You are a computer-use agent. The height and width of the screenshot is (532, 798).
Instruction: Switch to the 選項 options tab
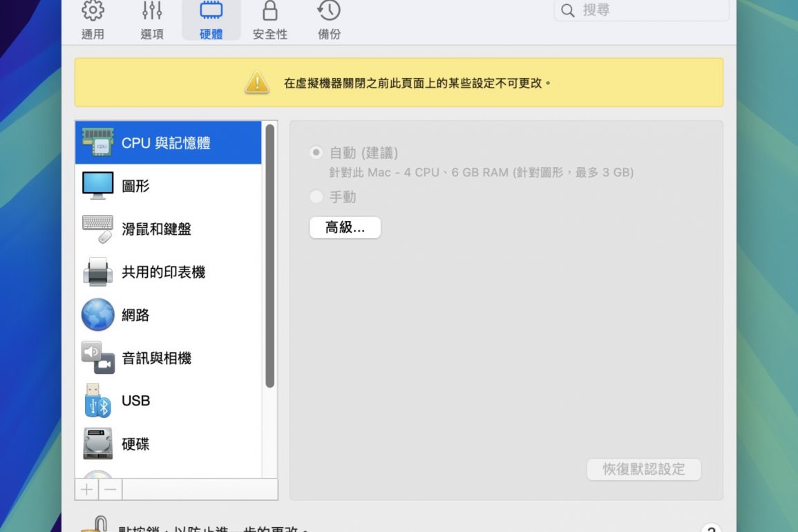152,19
